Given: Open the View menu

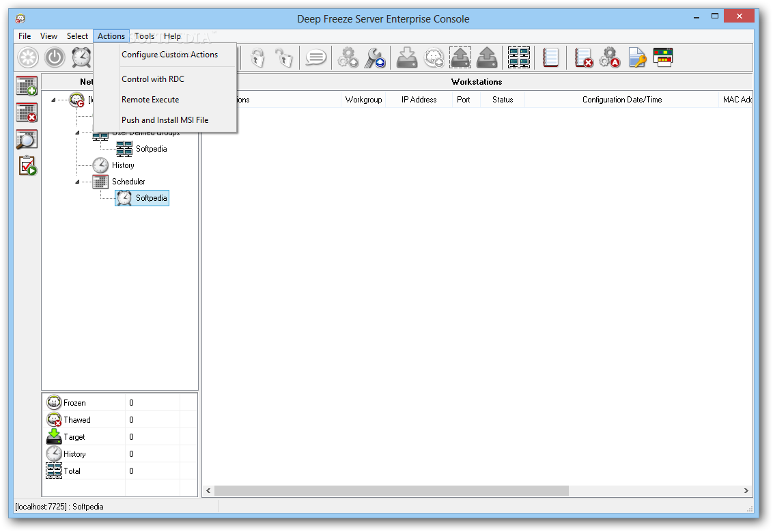Looking at the screenshot, I should [48, 36].
